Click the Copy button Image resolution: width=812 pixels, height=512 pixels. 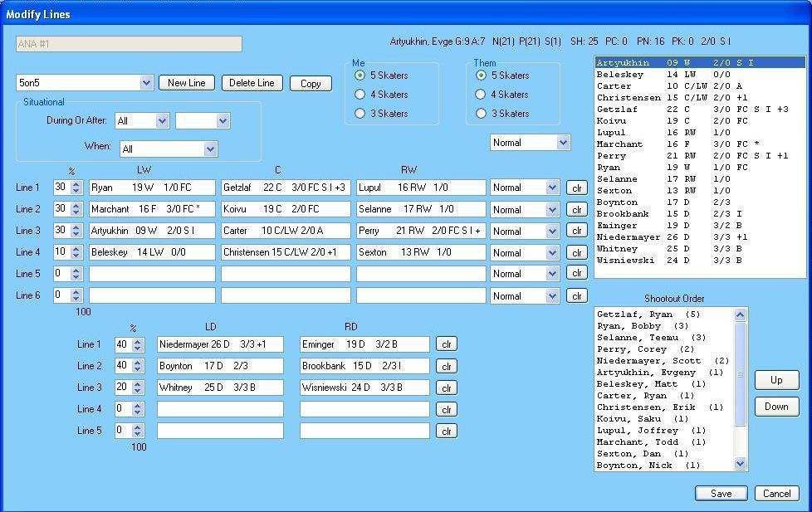point(311,84)
